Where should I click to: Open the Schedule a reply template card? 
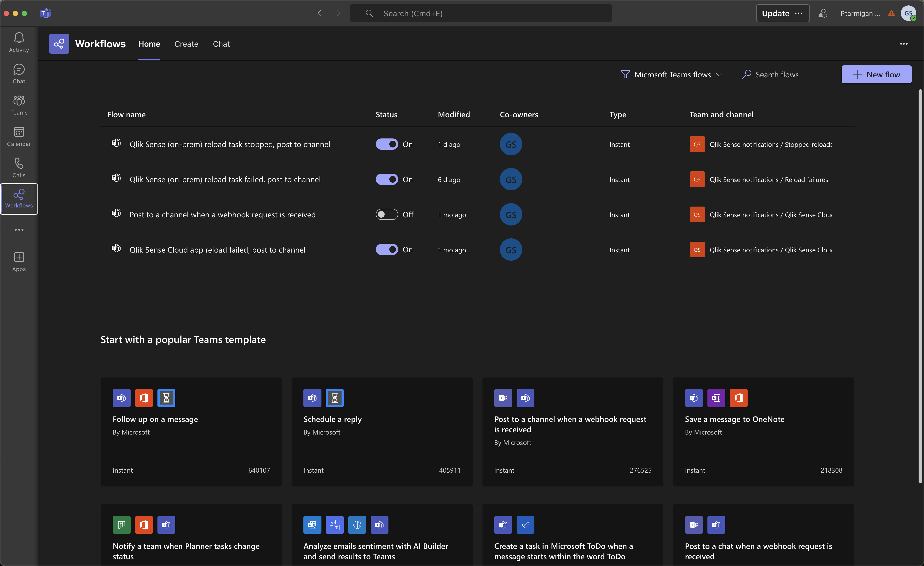pos(382,431)
